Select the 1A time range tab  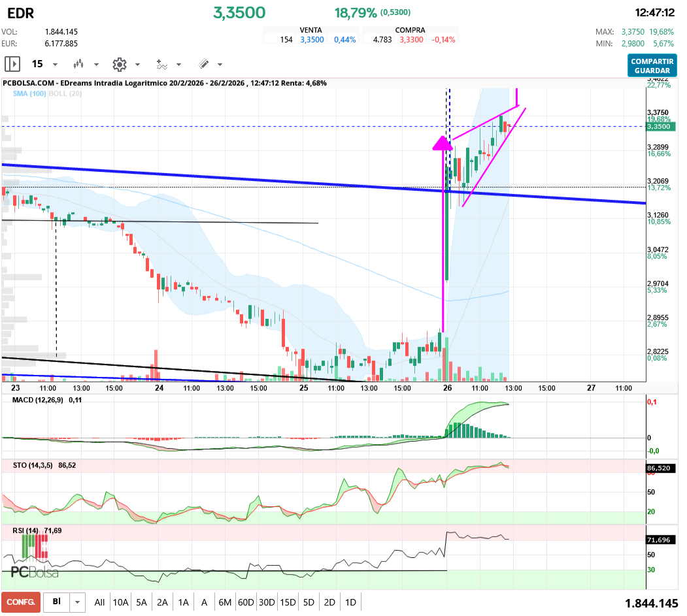point(184,602)
